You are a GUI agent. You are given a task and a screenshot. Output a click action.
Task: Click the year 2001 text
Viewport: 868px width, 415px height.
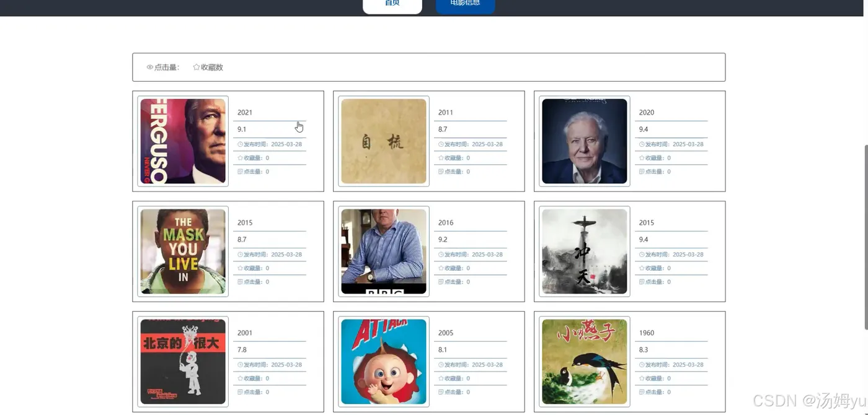245,333
